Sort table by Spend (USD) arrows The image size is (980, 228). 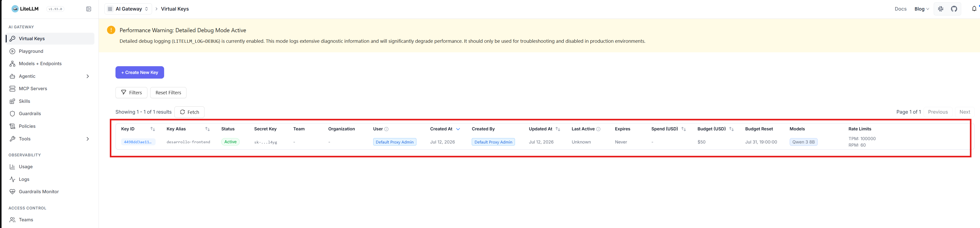[x=683, y=129]
